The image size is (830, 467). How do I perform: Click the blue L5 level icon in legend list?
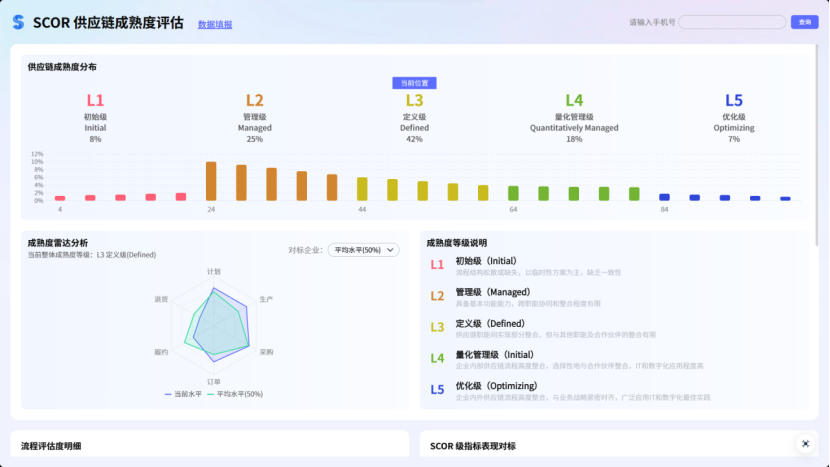click(x=437, y=390)
